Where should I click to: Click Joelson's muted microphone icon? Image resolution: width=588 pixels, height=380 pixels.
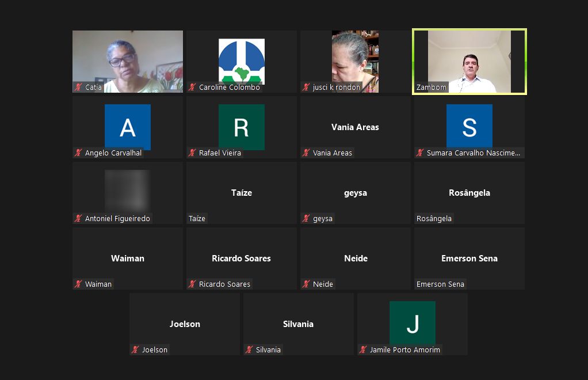point(135,350)
